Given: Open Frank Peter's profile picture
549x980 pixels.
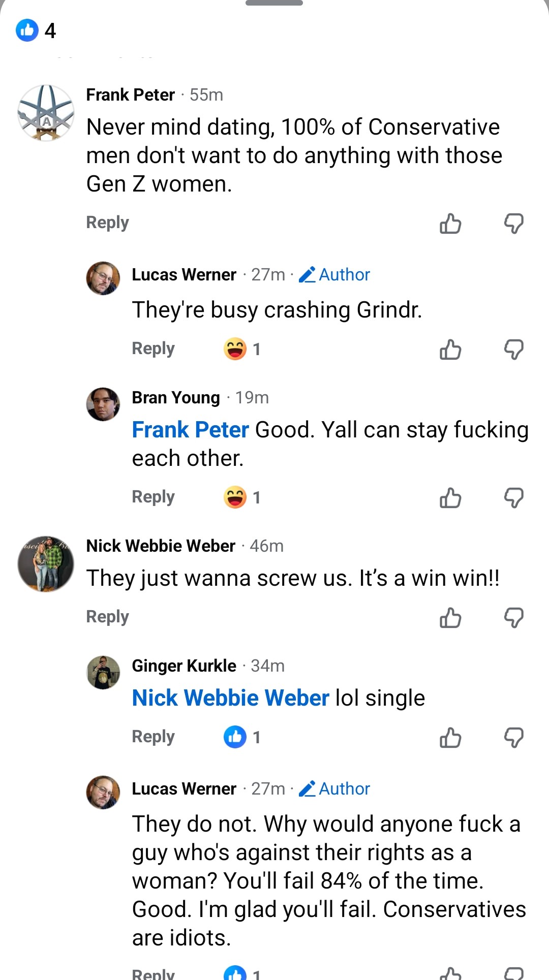Looking at the screenshot, I should (46, 113).
